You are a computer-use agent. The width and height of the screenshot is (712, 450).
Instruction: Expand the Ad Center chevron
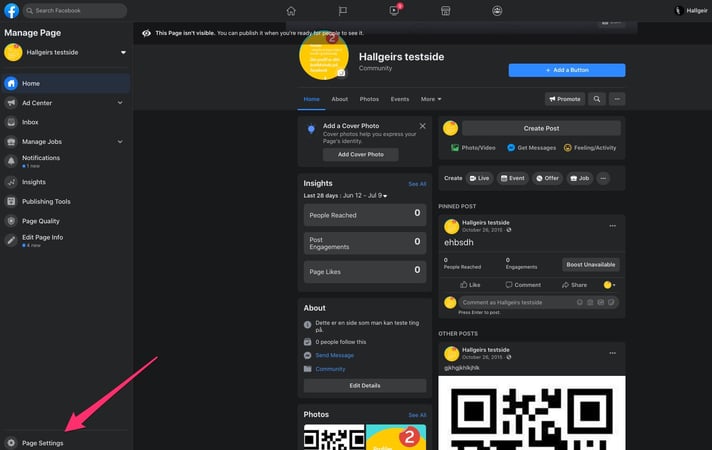coord(120,103)
